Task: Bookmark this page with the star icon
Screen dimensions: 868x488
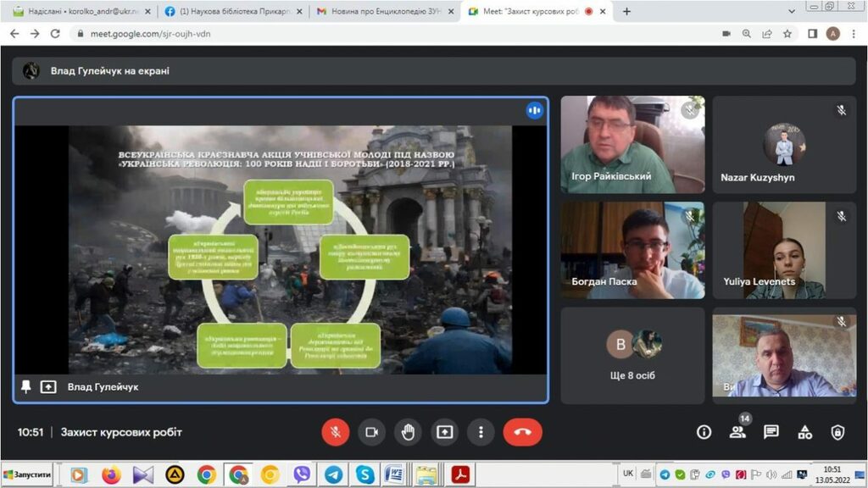Action: coord(787,34)
